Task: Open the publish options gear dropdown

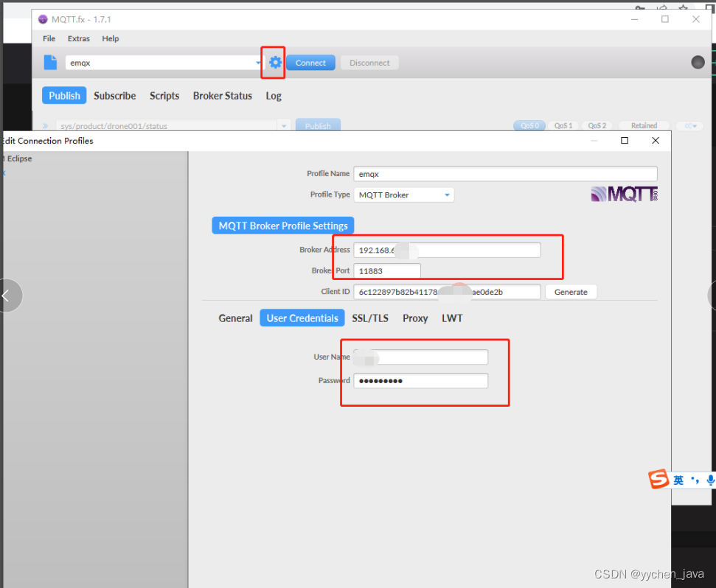Action: point(689,126)
